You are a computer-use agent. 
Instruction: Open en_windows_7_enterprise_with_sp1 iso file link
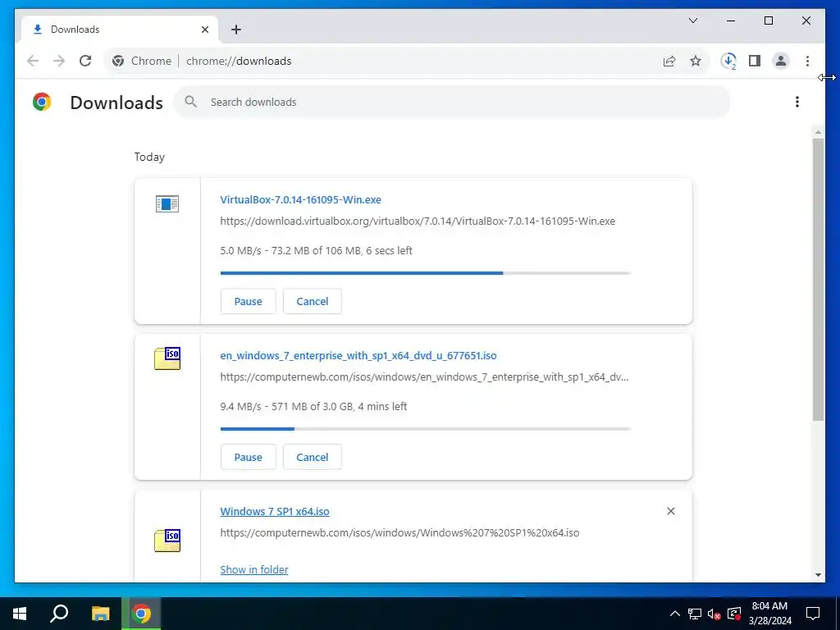(x=358, y=356)
